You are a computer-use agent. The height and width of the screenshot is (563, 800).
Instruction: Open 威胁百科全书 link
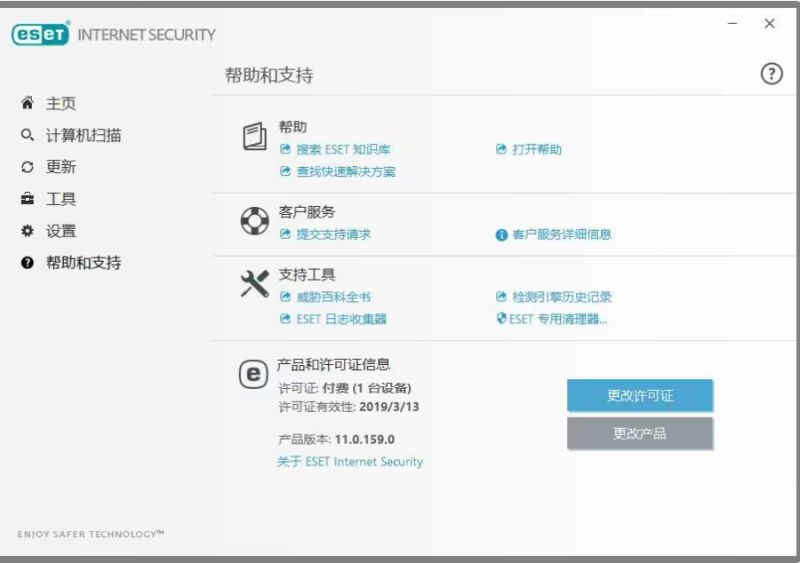(x=334, y=297)
